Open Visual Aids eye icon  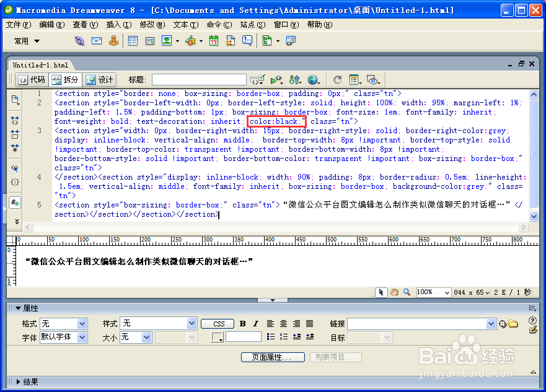(373, 80)
